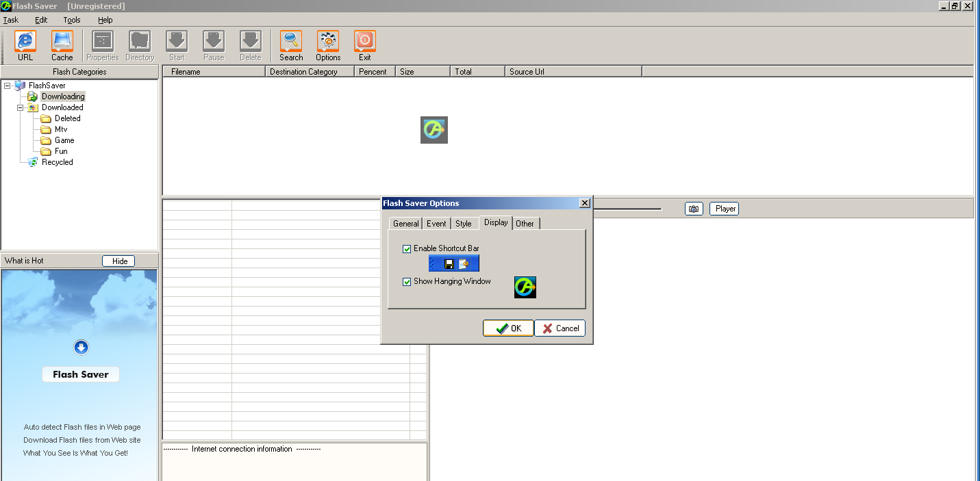Click the hanging window preview icon in Options dialog
Viewport: 980px width, 481px height.
click(x=525, y=287)
